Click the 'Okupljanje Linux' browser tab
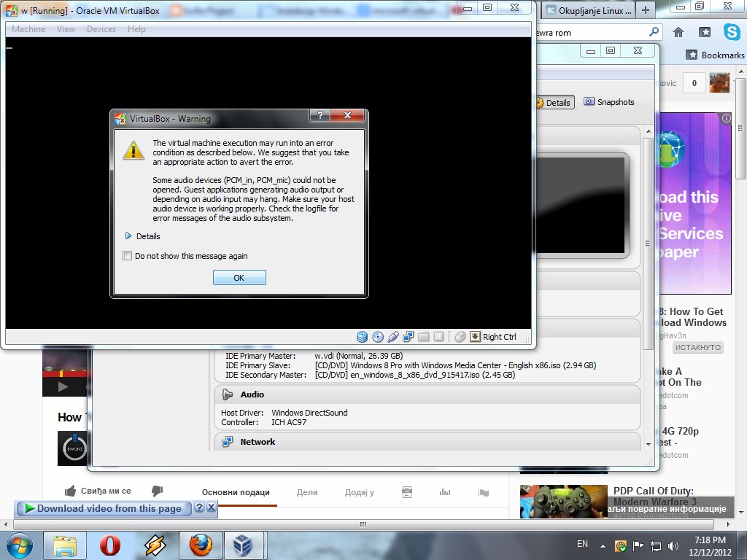 click(x=589, y=10)
